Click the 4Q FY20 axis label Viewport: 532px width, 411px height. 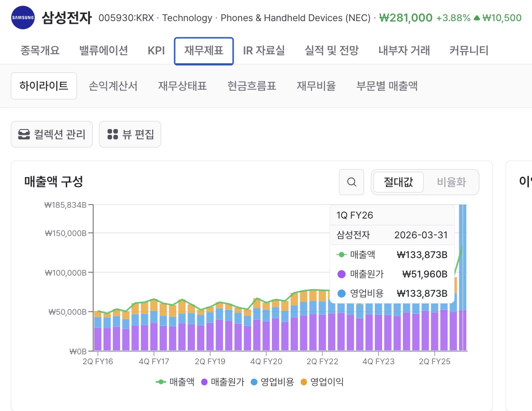266,362
